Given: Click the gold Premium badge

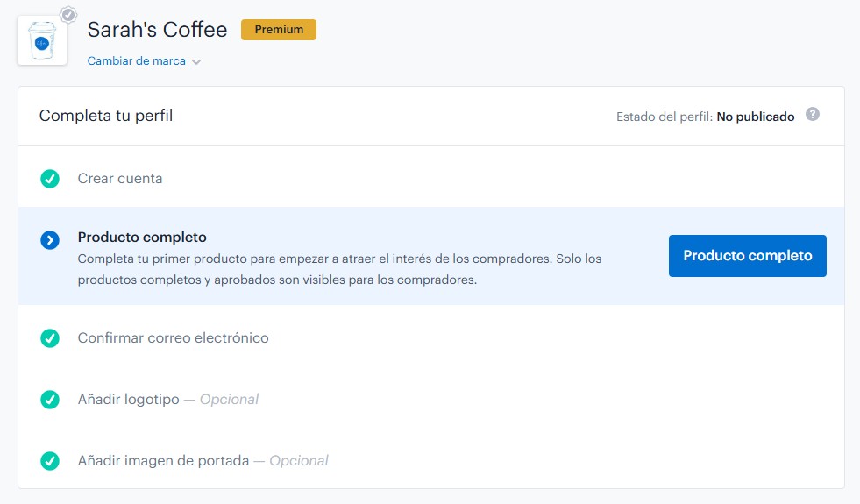Looking at the screenshot, I should click(x=279, y=30).
